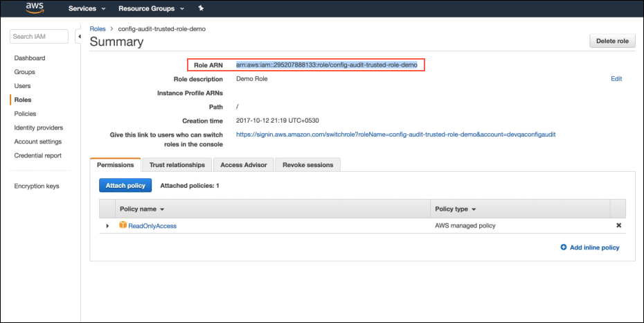
Task: Click the Roles breadcrumb link
Action: click(x=98, y=29)
